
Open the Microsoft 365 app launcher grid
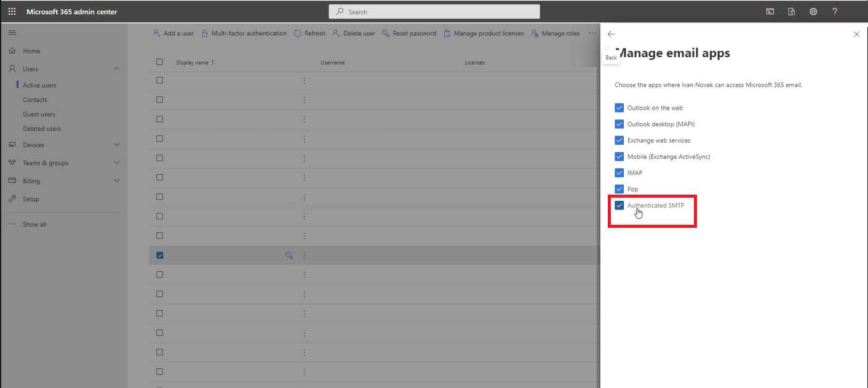(11, 10)
